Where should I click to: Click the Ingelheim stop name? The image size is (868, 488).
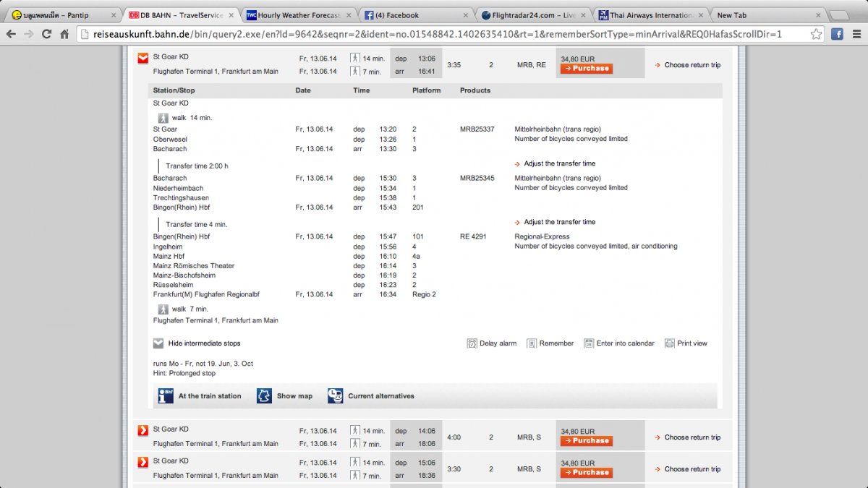click(x=168, y=247)
